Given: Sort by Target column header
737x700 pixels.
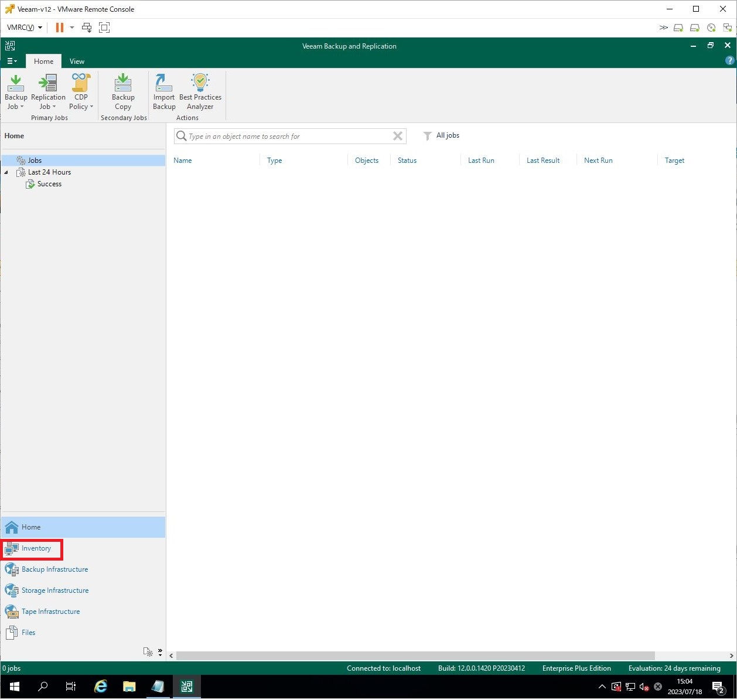Looking at the screenshot, I should point(674,160).
